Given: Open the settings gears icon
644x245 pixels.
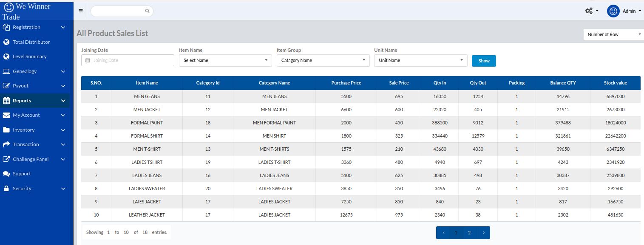Looking at the screenshot, I should (x=589, y=11).
